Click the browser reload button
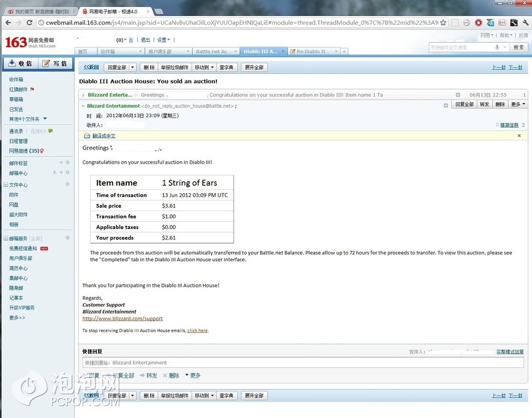This screenshot has width=532, height=418. point(29,22)
